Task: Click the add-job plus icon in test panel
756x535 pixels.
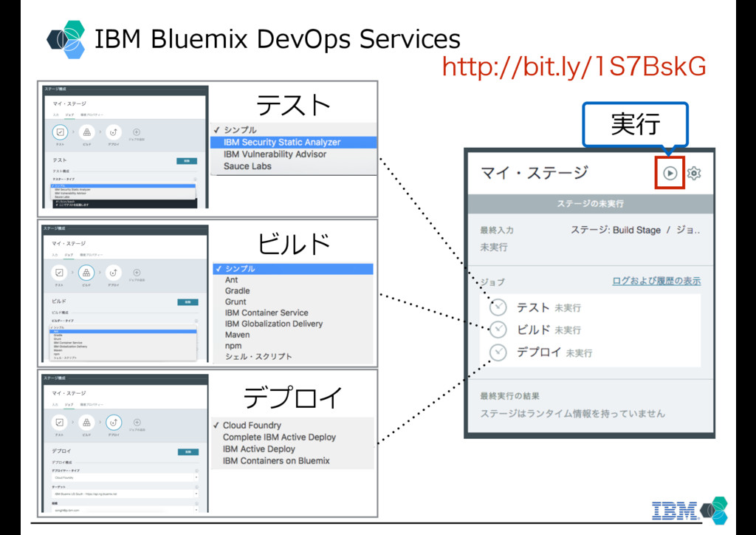Action: coord(137,132)
